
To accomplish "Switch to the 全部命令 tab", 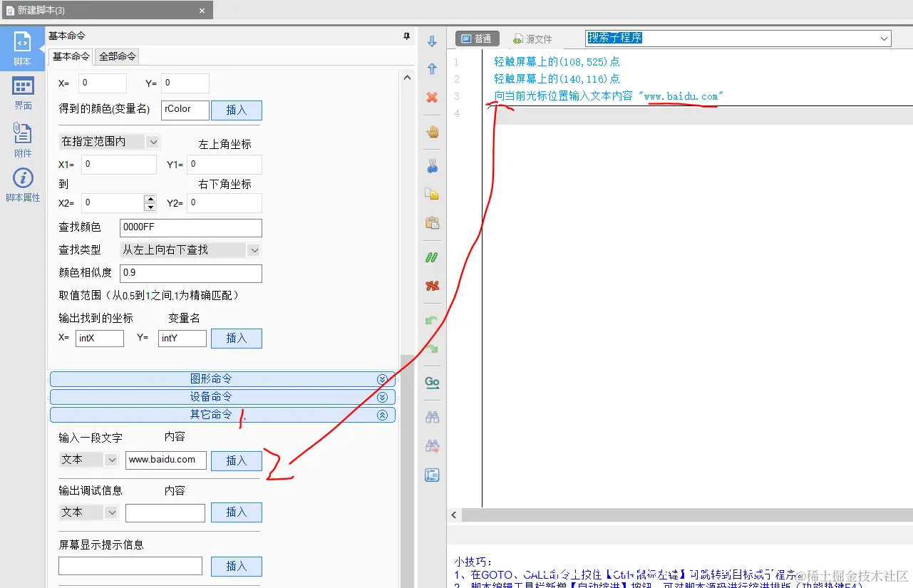I will coord(116,56).
